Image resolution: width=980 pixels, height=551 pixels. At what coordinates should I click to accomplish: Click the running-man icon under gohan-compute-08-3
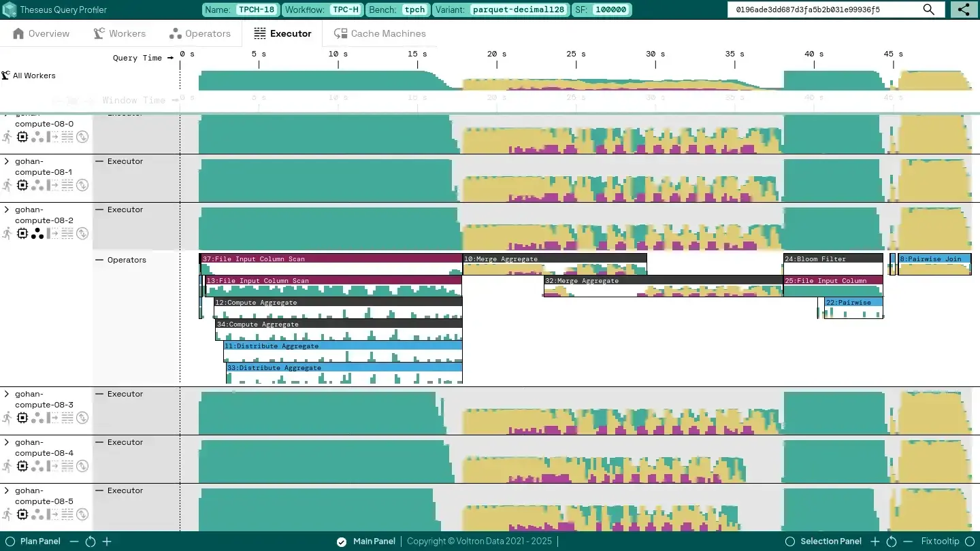point(7,418)
